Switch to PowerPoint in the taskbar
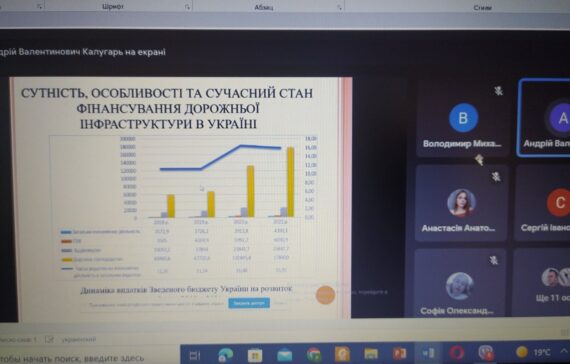 (x=399, y=353)
